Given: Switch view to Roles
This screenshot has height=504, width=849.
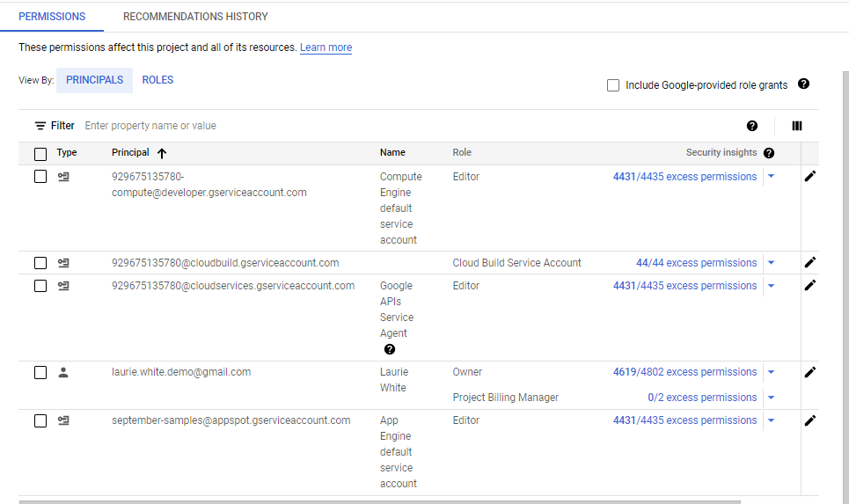Looking at the screenshot, I should click(x=157, y=80).
